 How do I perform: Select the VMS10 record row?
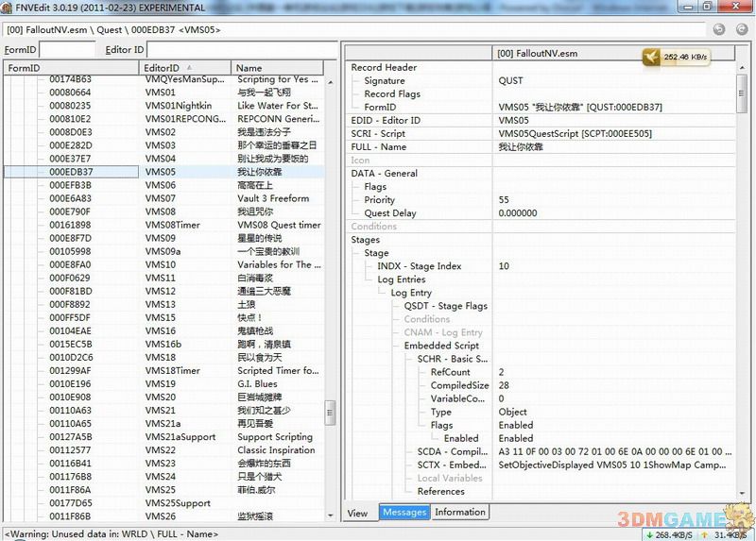pyautogui.click(x=163, y=264)
